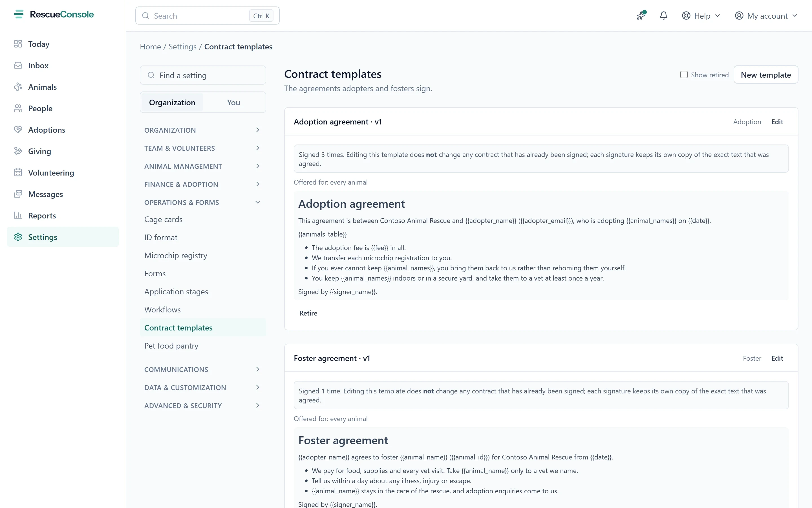Open the Messages envelope icon

(x=18, y=194)
